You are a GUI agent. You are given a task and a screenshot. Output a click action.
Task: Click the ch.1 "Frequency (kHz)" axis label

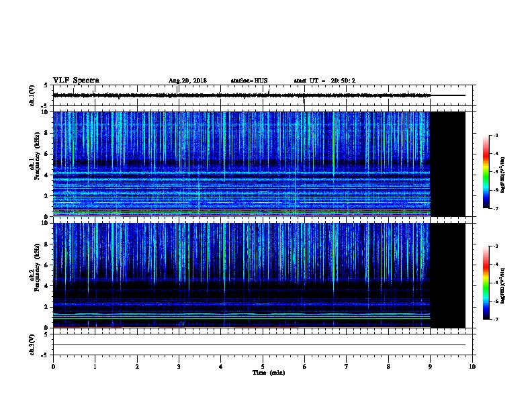pos(37,156)
